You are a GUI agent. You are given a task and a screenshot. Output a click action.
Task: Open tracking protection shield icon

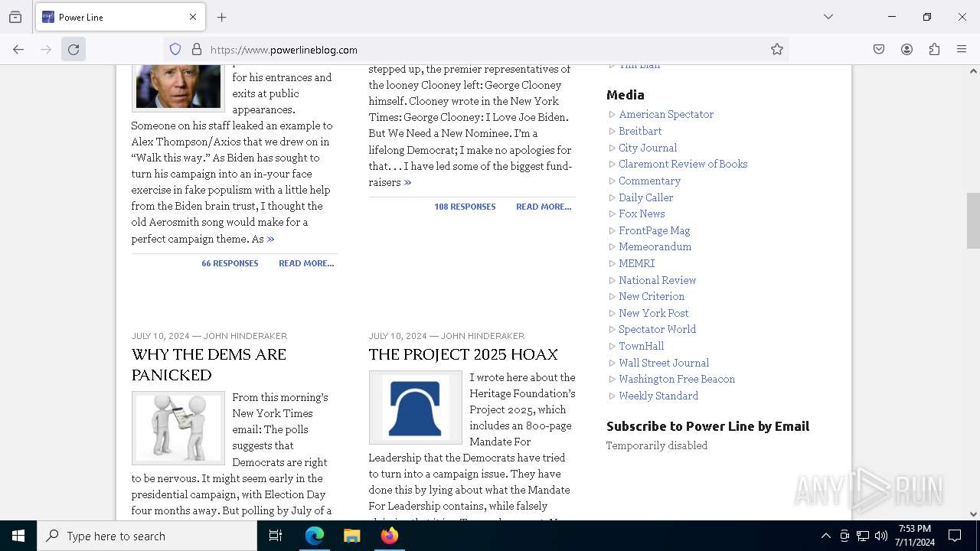[x=175, y=50]
